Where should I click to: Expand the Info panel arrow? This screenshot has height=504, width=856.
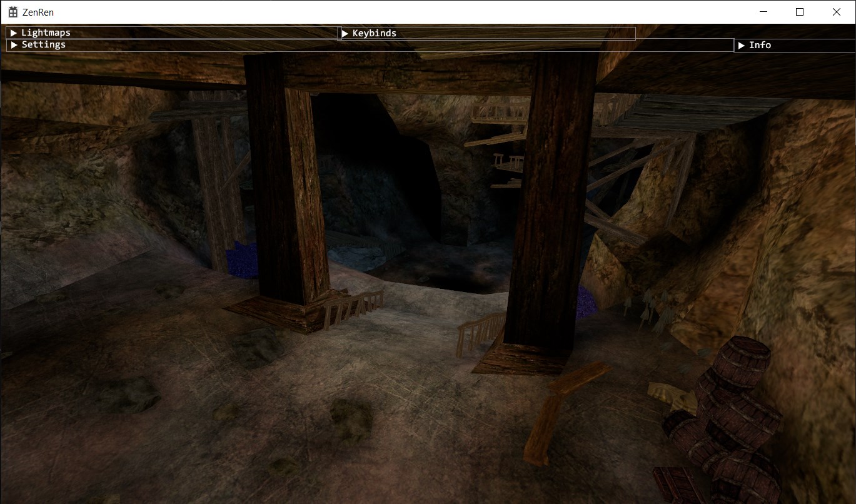click(x=742, y=46)
